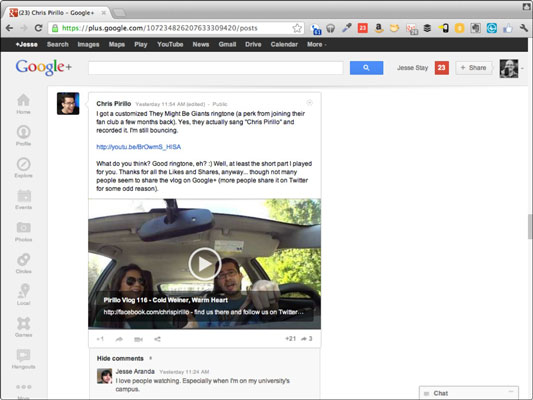Open Play in the black bar
Image resolution: width=533 pixels, height=400 pixels.
[x=141, y=45]
